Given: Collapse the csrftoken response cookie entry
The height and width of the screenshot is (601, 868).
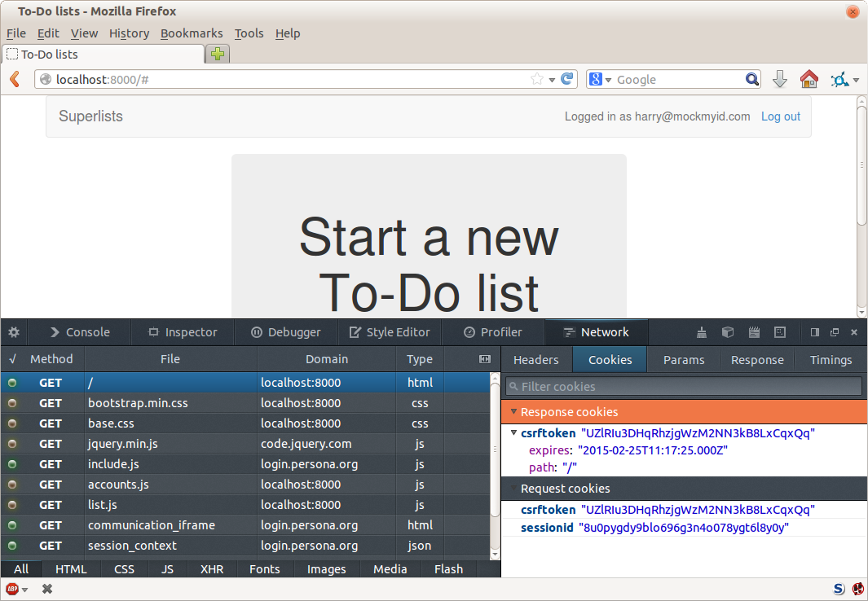Looking at the screenshot, I should (513, 433).
